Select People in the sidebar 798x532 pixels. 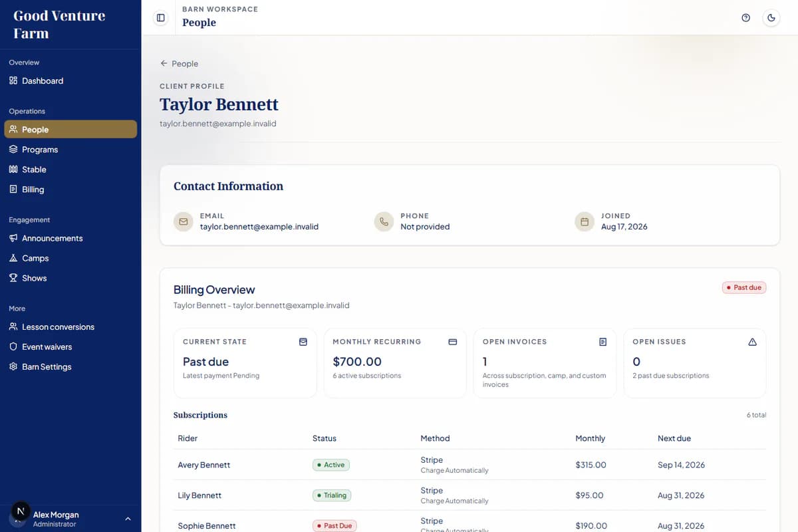point(70,129)
